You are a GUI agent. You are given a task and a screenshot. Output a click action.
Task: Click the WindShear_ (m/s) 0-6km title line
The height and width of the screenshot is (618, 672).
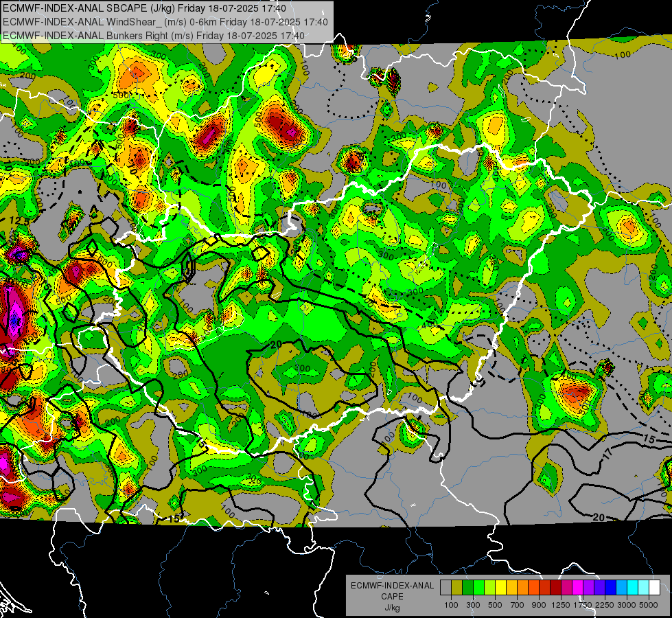pos(165,21)
